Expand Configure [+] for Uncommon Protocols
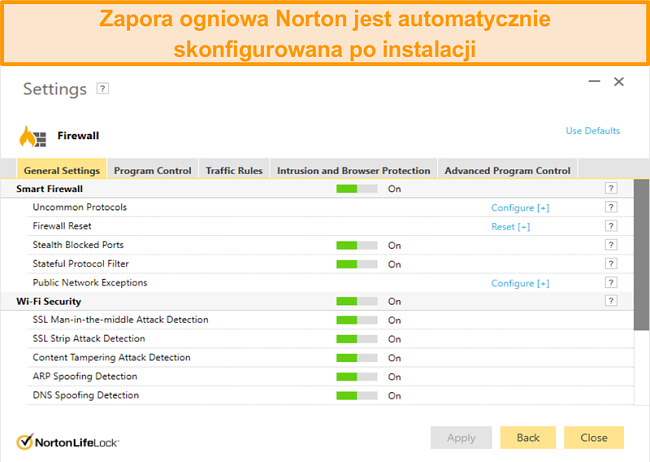 520,208
